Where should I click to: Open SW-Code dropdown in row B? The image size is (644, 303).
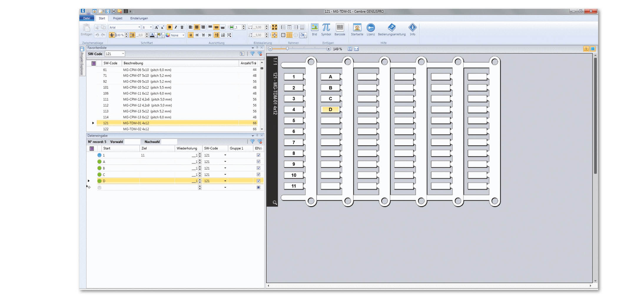225,168
